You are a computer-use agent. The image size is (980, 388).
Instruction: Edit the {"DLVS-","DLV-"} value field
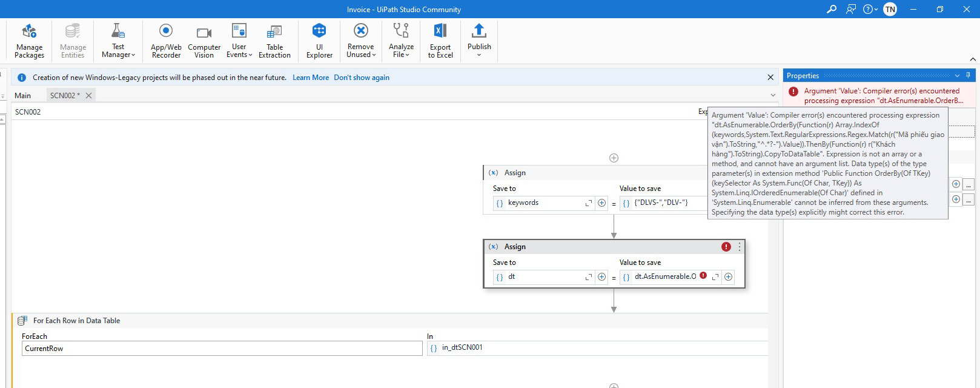(x=663, y=203)
